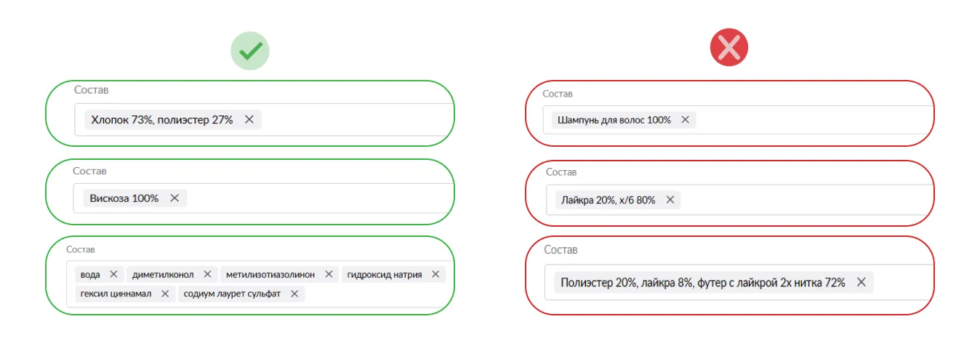Delete the "вода" ingredient tag
The image size is (980, 359).
113,274
